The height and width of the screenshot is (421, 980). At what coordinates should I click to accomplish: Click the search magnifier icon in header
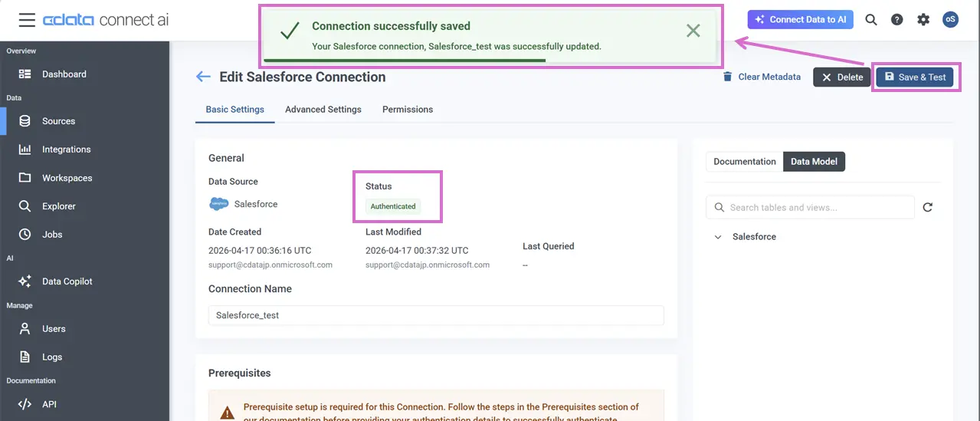871,20
